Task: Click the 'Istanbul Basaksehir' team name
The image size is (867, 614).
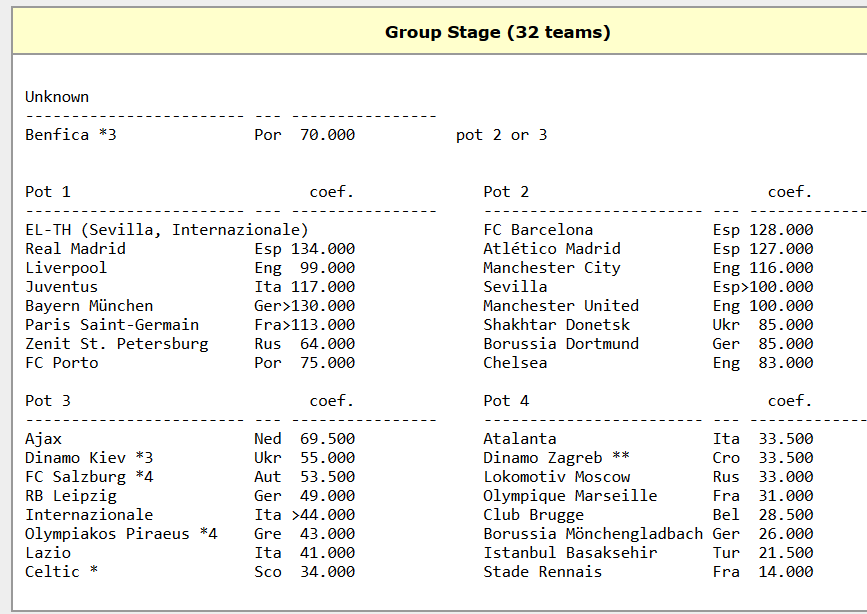Action: 570,553
